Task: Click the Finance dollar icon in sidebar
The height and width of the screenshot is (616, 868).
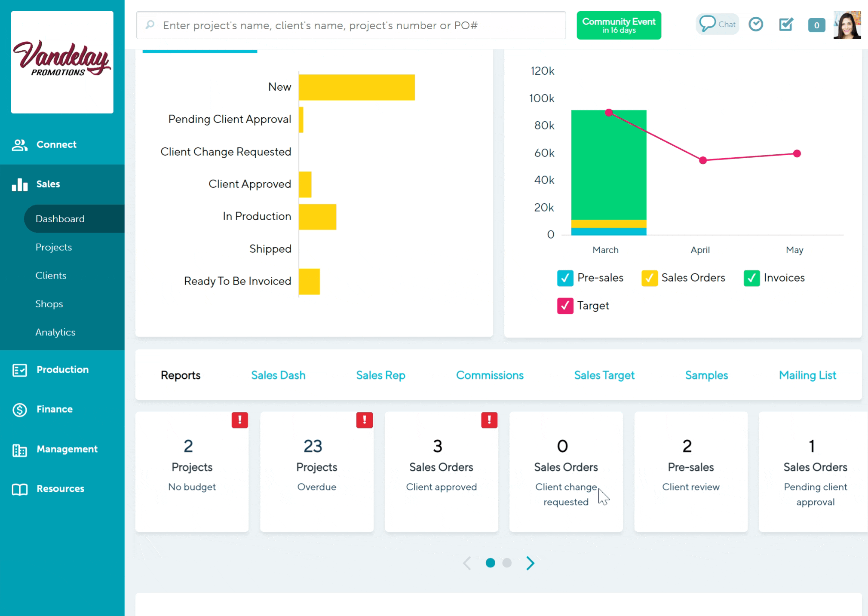Action: (20, 409)
